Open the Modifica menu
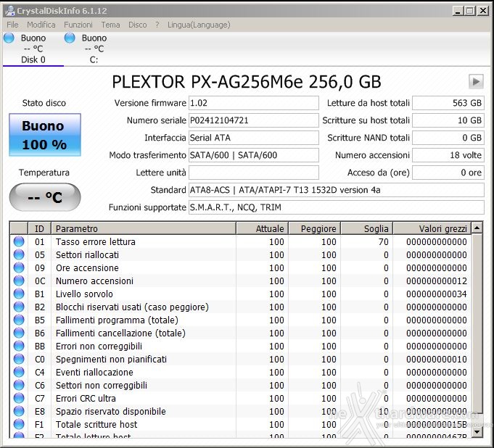 click(41, 25)
